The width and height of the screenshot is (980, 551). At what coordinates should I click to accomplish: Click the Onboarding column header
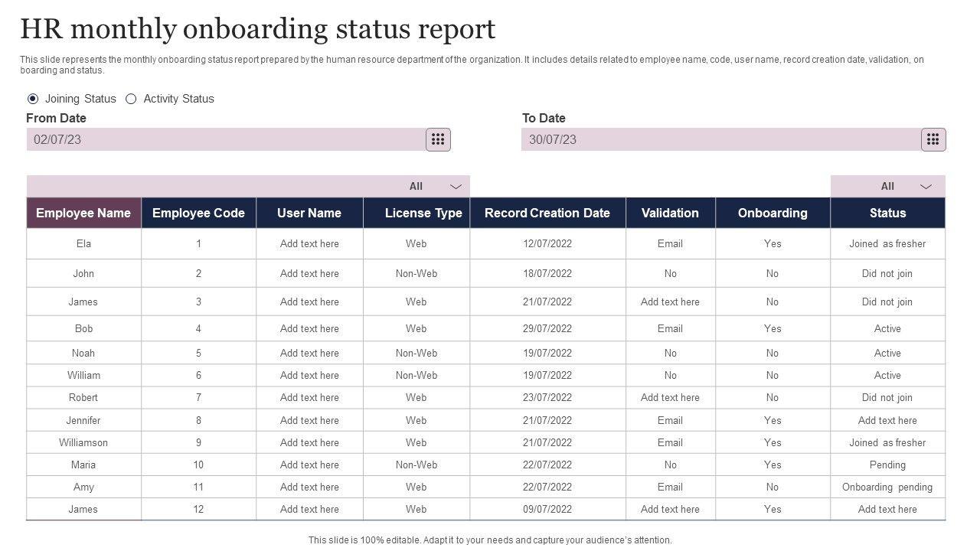tap(773, 213)
